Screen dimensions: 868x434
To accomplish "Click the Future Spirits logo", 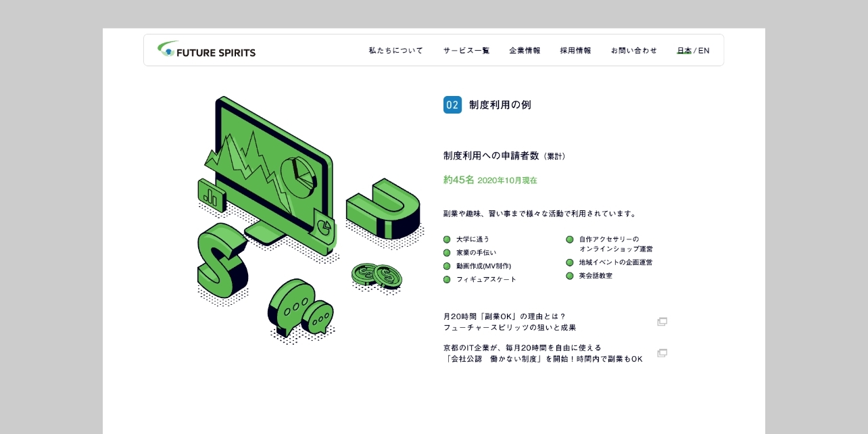I will pos(207,50).
